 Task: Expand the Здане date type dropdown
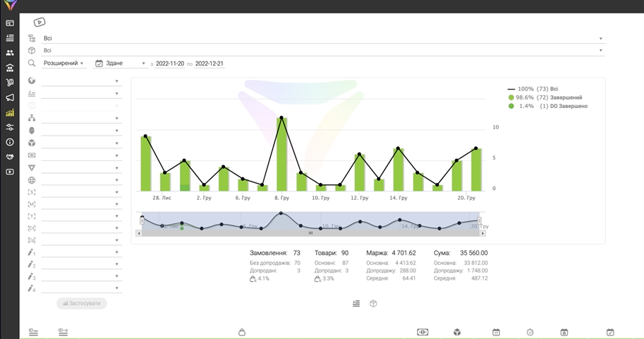click(x=120, y=64)
